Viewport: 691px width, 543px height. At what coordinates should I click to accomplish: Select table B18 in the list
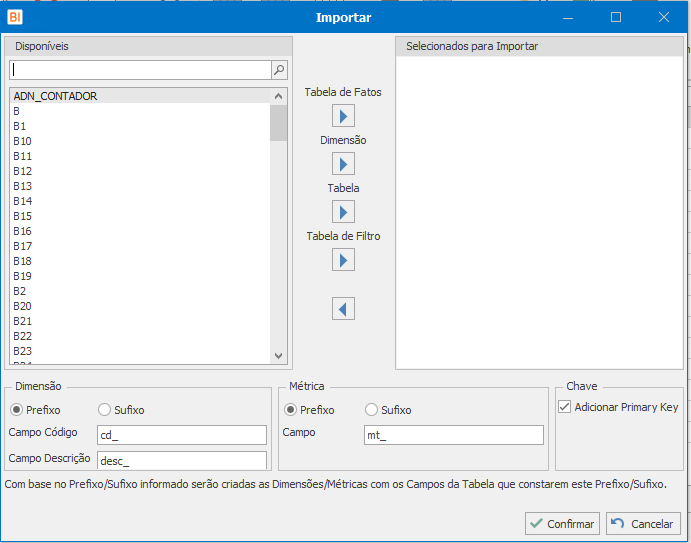click(x=140, y=261)
